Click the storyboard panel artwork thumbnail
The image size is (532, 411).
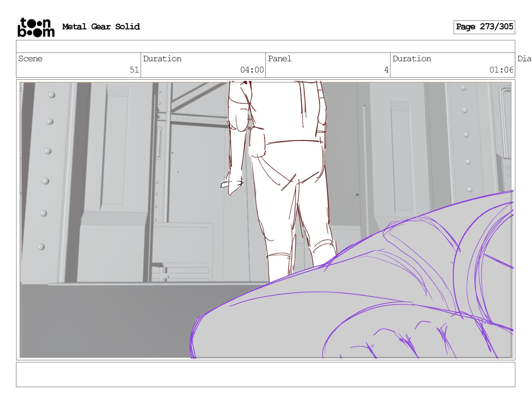pyautogui.click(x=266, y=220)
